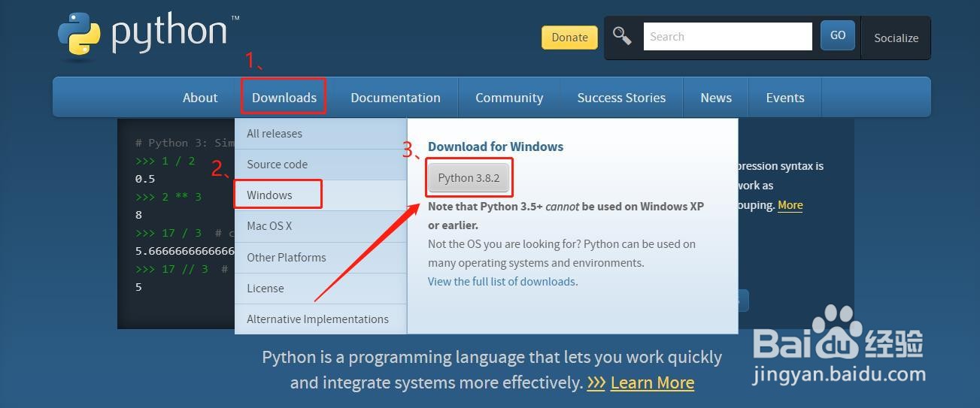This screenshot has height=408, width=980.
Task: Select All releases in Downloads dropdown
Action: [x=321, y=134]
